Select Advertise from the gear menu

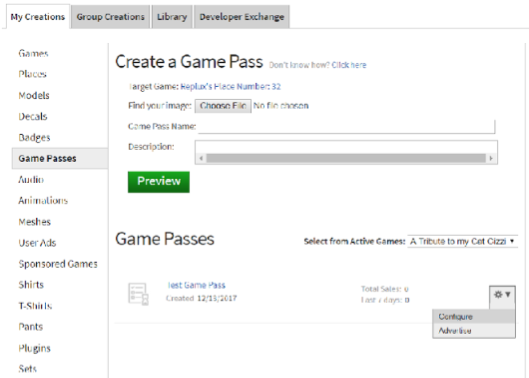click(x=474, y=330)
